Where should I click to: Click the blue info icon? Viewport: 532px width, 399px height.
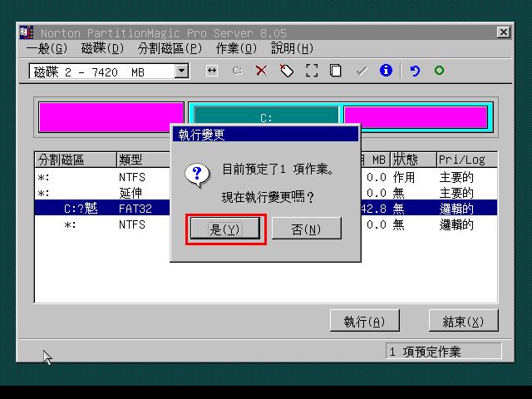point(386,71)
